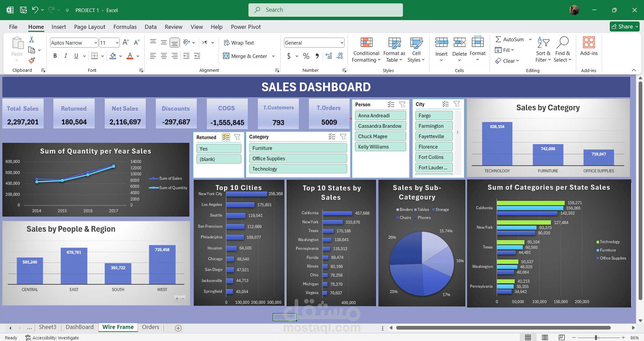The height and width of the screenshot is (341, 644).
Task: Toggle Italic formatting
Action: 66,56
